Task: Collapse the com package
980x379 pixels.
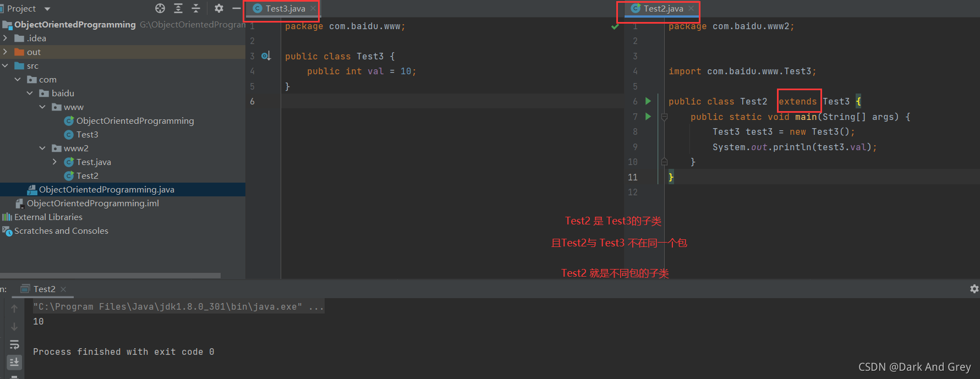Action: (18, 79)
